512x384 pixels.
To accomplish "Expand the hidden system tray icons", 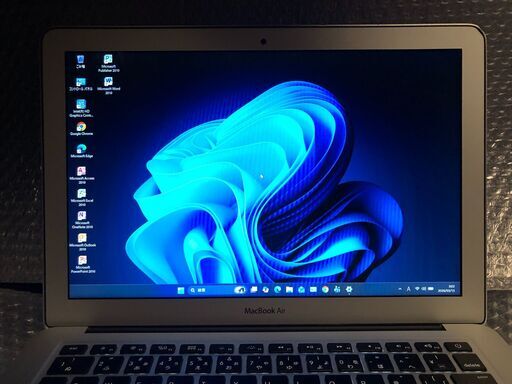I will [400, 289].
